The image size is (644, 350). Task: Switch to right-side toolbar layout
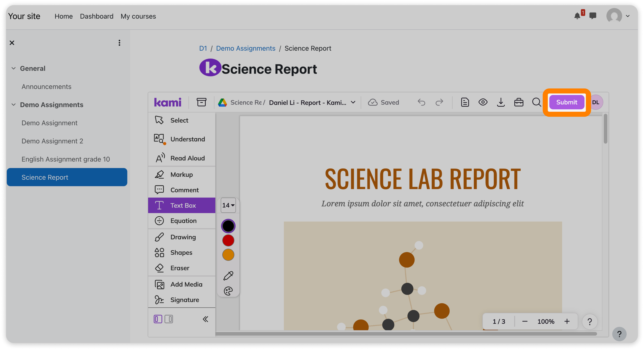point(169,319)
